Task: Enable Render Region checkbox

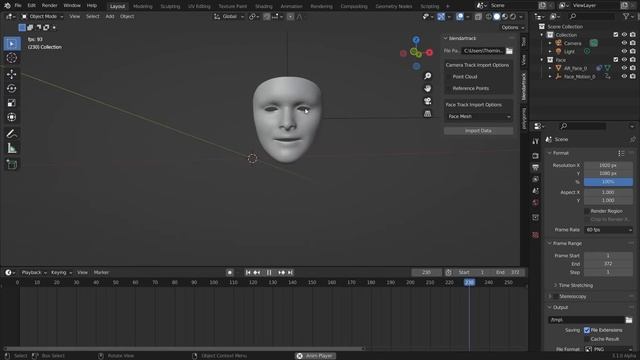Action: coord(587,211)
